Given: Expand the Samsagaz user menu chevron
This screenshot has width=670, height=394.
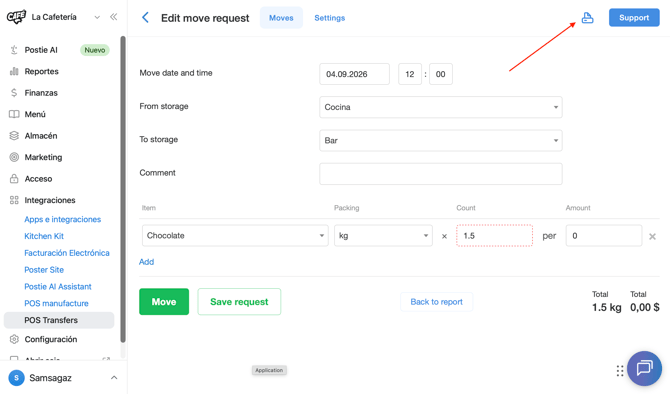Looking at the screenshot, I should pyautogui.click(x=114, y=378).
